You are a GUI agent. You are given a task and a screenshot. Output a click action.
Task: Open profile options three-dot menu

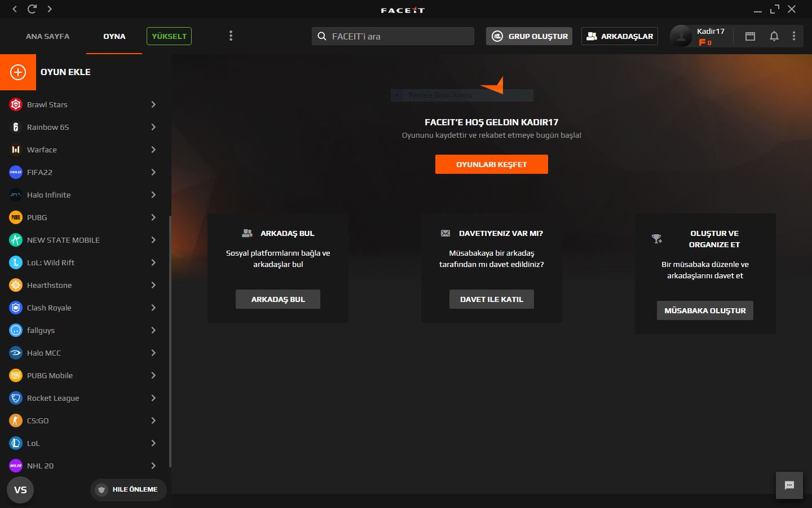point(794,36)
